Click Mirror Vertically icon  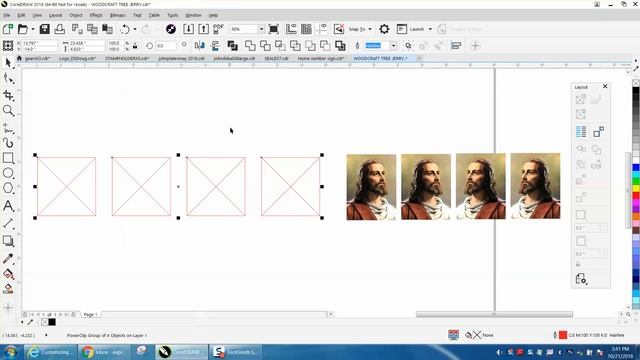[215, 46]
